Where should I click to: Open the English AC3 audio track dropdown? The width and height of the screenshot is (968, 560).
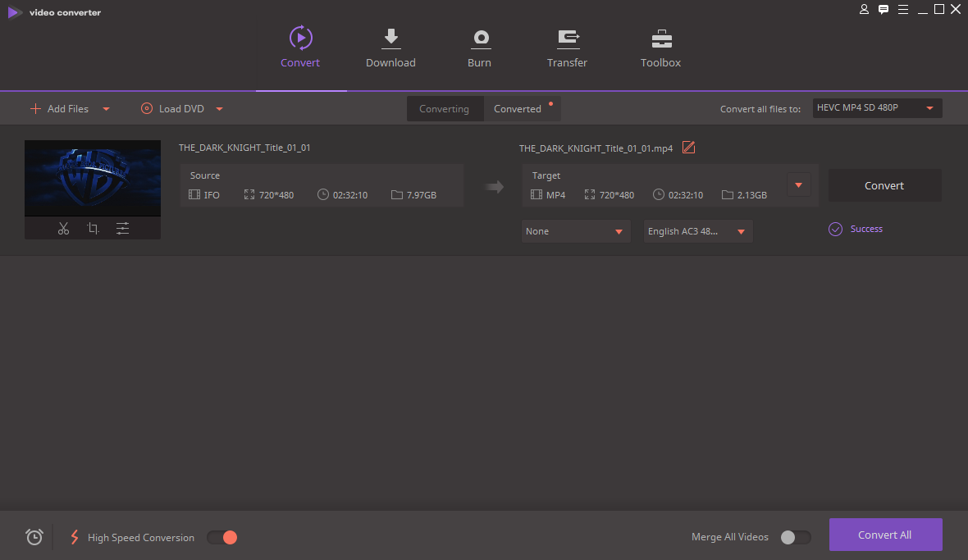pyautogui.click(x=698, y=231)
